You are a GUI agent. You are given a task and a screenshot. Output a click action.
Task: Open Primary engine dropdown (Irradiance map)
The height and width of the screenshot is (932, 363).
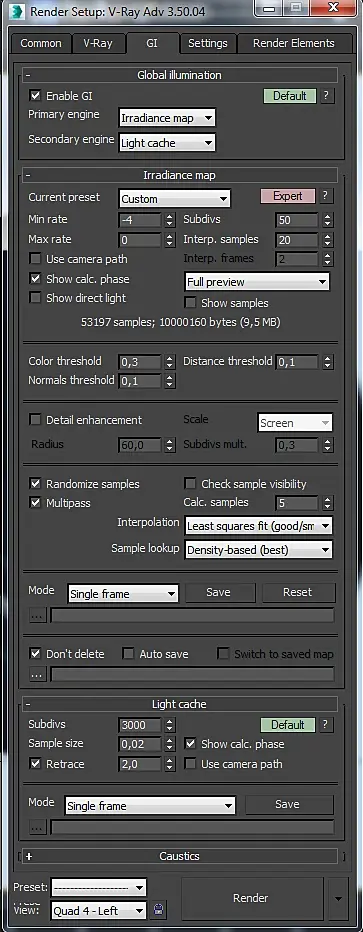pos(167,118)
